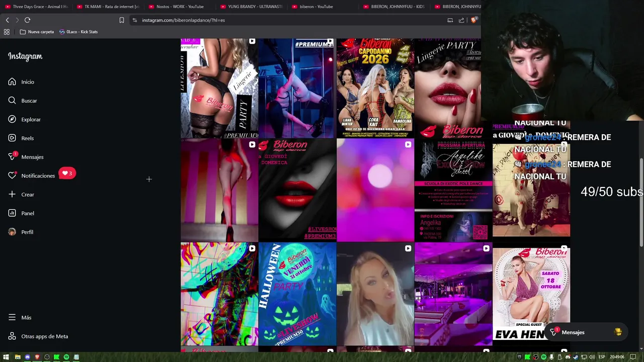
Task: Click the bookmark icon beside address bar
Action: 121,20
